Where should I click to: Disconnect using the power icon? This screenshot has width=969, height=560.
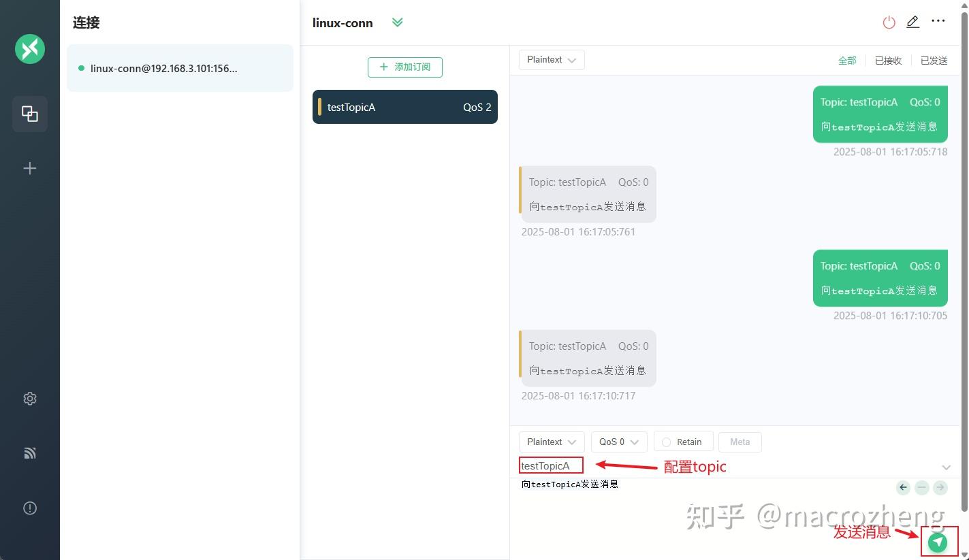[x=889, y=22]
